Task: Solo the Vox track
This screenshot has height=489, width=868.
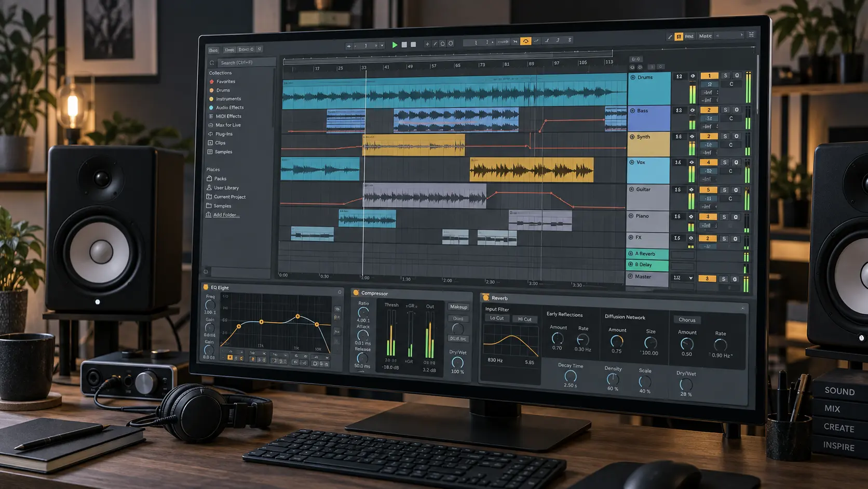Action: tap(725, 163)
